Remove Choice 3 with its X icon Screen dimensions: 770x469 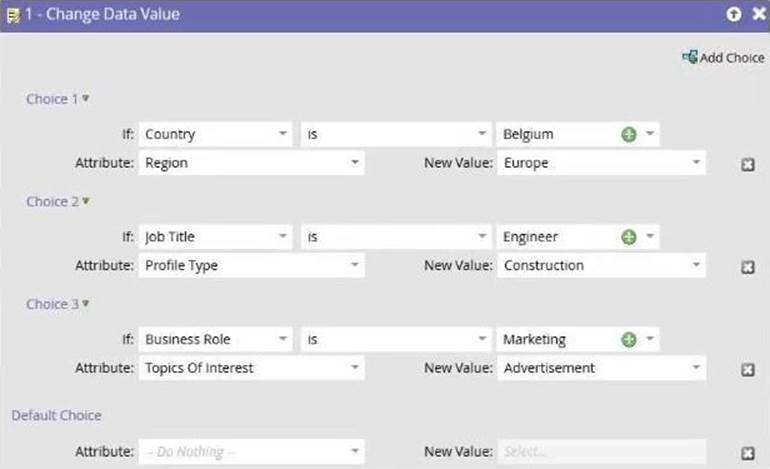coord(747,370)
